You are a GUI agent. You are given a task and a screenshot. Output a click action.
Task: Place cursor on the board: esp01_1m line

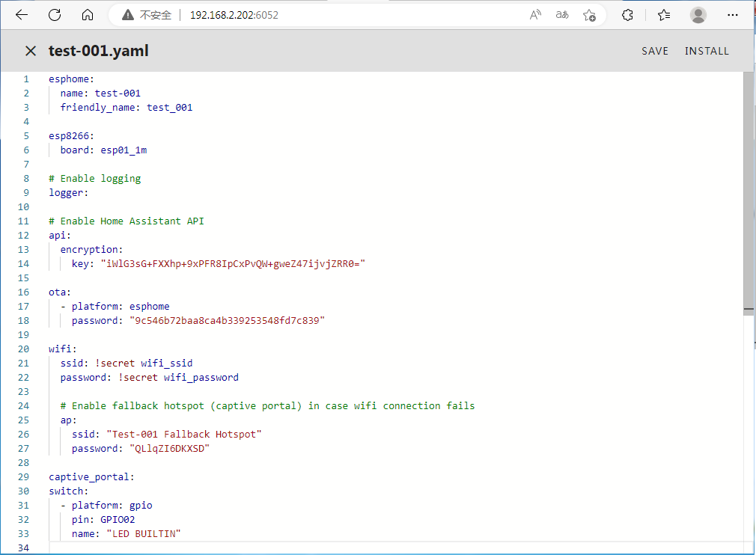point(103,150)
